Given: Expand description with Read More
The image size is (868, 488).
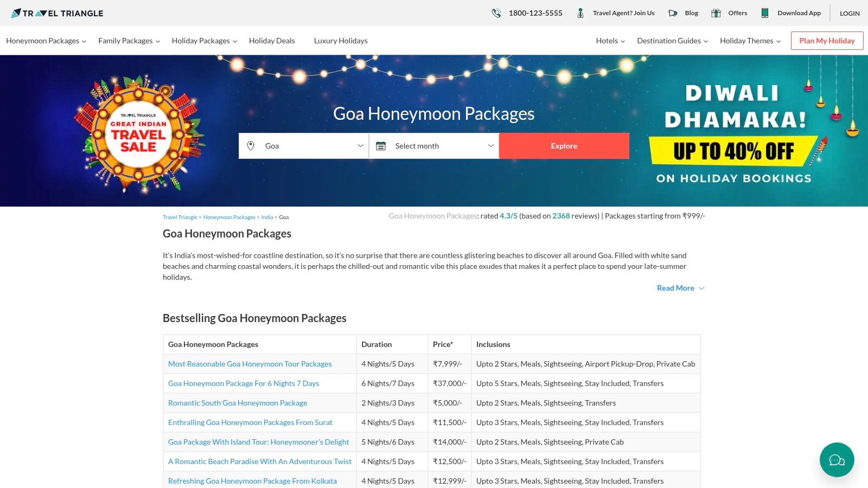Looking at the screenshot, I should click(x=680, y=288).
